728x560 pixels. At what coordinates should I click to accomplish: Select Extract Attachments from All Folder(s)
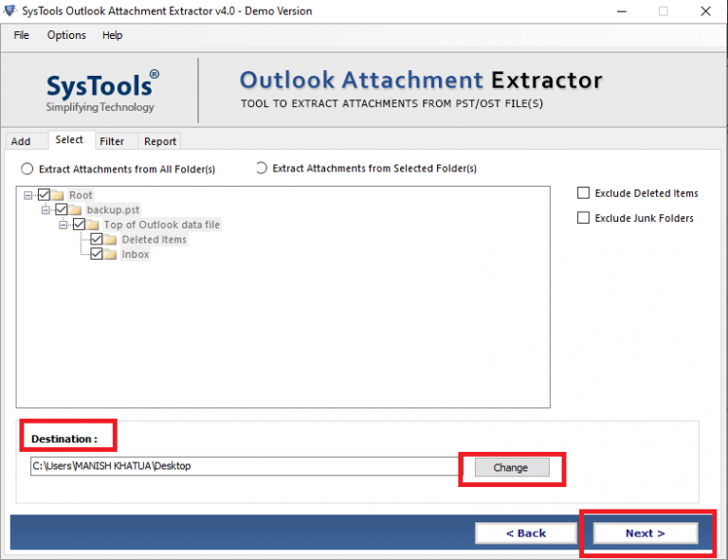[x=27, y=169]
